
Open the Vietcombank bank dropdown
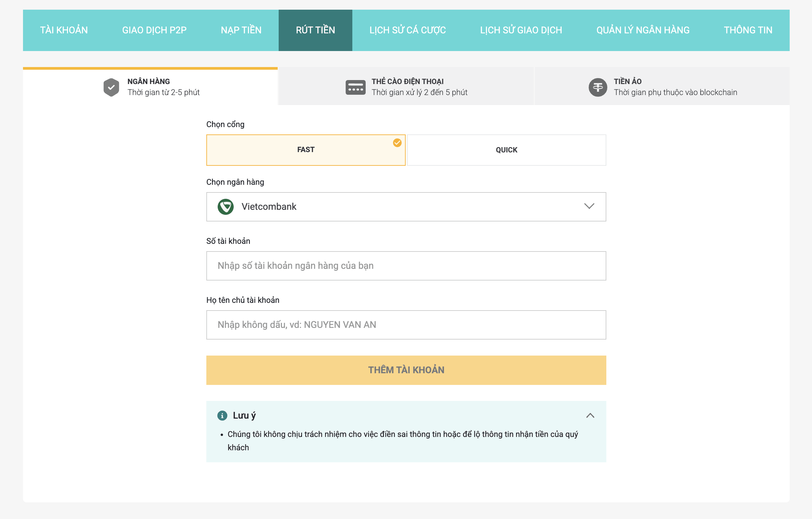click(x=406, y=206)
